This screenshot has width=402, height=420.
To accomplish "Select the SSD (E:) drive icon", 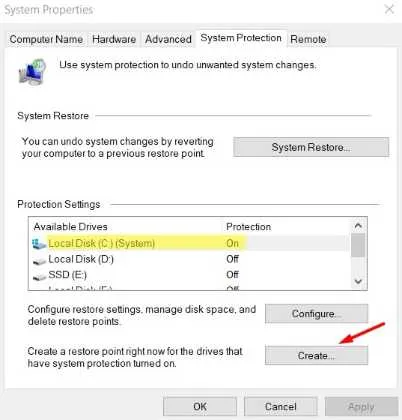I will coord(39,277).
